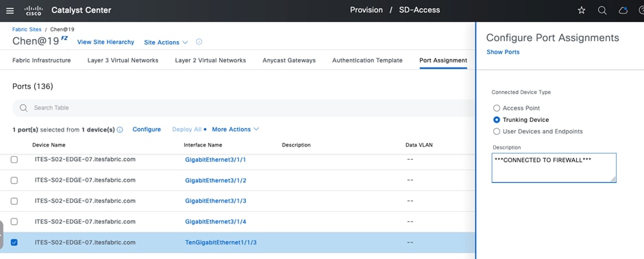Viewport: 644px width, 259px height.
Task: Click SD-Access in the header breadcrumb
Action: point(419,10)
